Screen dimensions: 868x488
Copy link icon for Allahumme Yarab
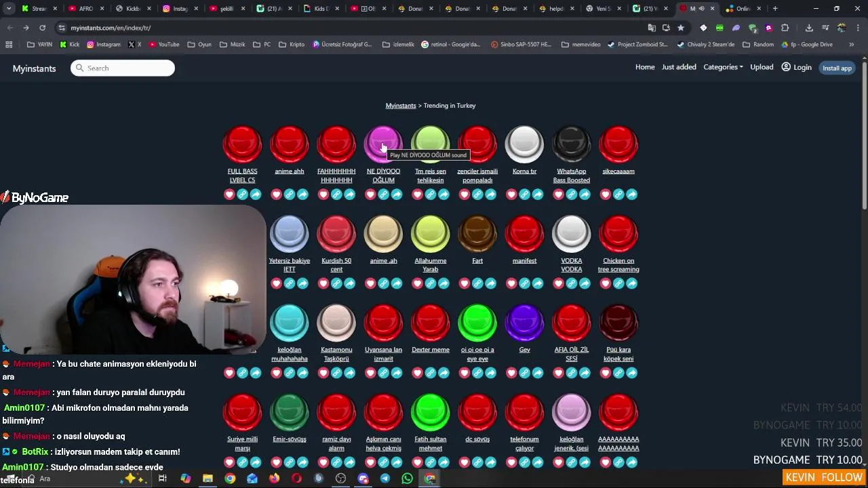[431, 283]
